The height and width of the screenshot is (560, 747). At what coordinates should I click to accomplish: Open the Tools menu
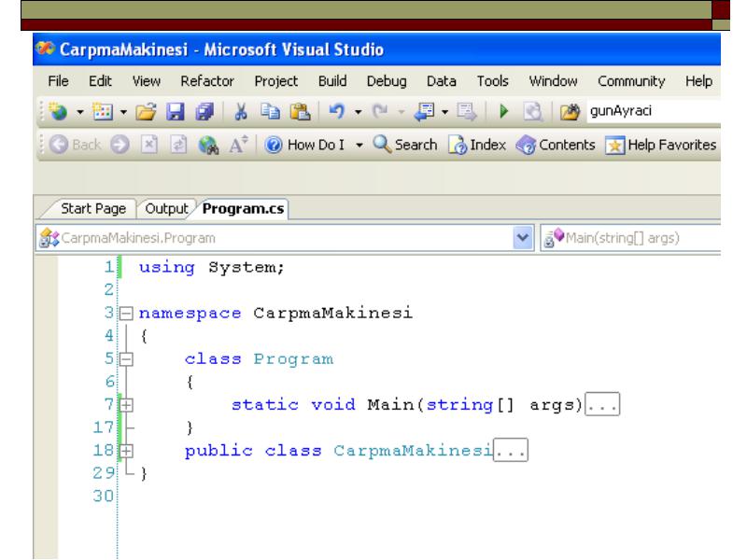point(493,81)
